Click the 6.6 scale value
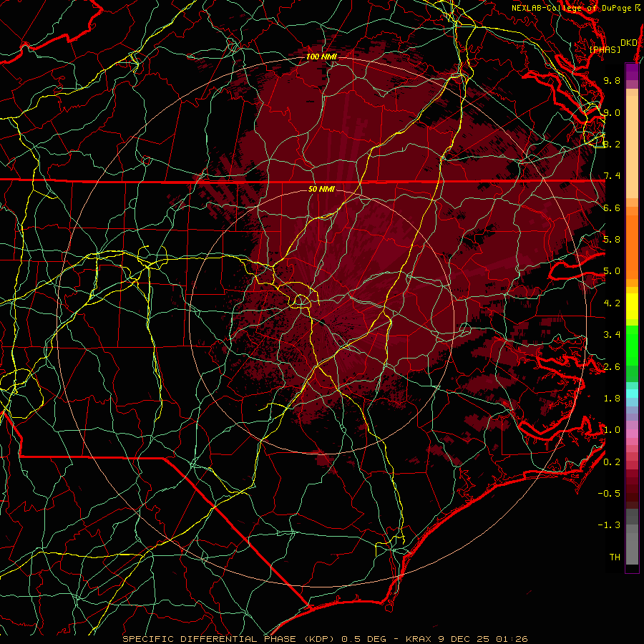Screen dimensions: 644x644 click(612, 208)
